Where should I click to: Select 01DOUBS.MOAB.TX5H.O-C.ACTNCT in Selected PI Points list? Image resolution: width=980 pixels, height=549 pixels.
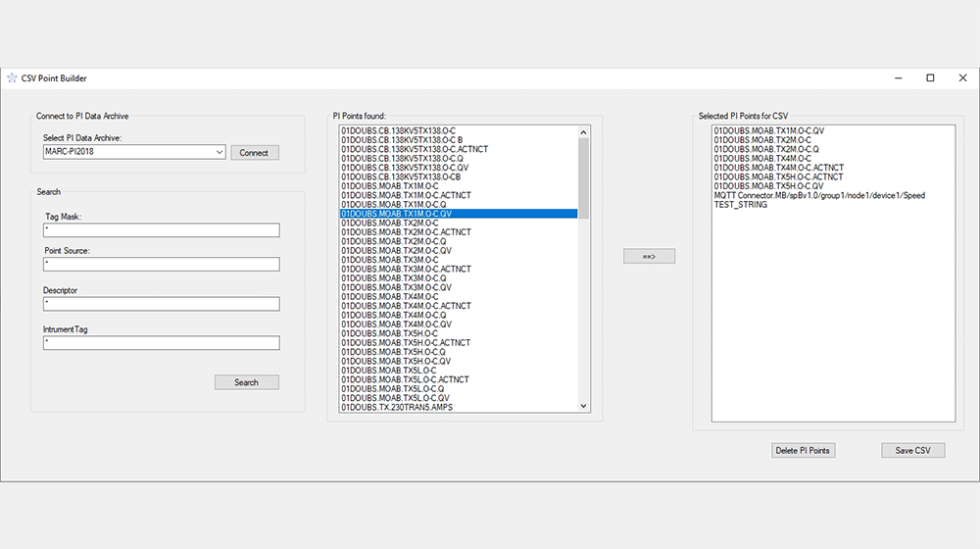(833, 177)
